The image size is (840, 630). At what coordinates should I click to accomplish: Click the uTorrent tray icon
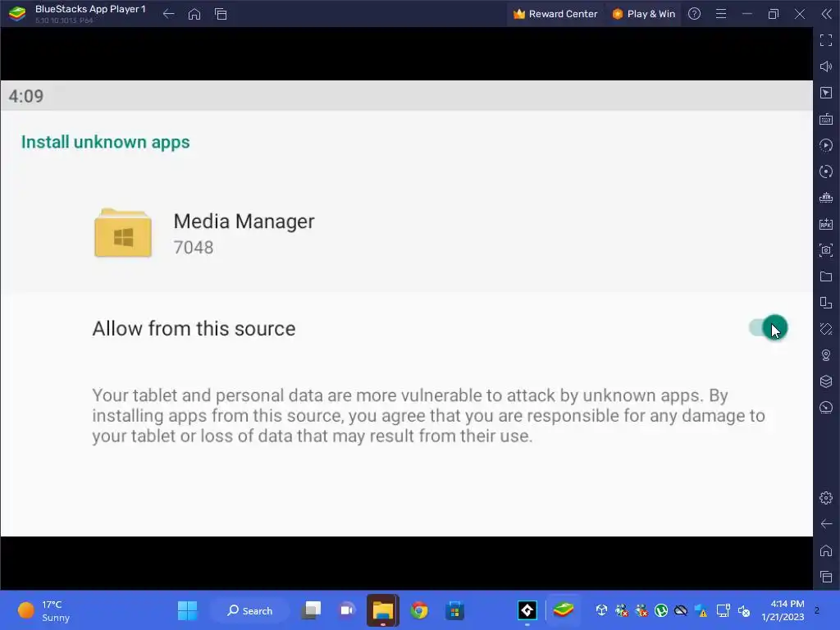(661, 610)
